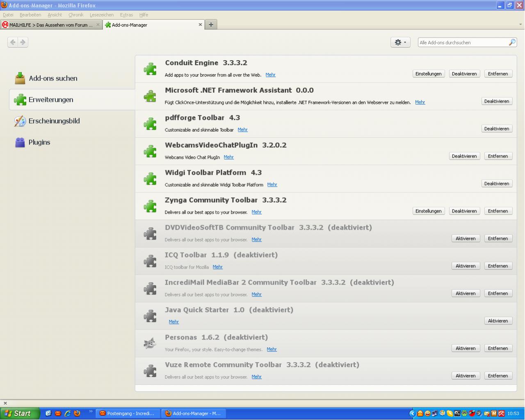
Task: Remove the Conduit Engine extension
Action: tap(498, 74)
